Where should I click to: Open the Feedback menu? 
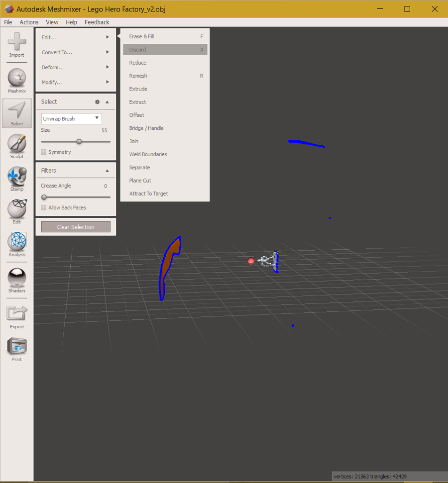(97, 22)
